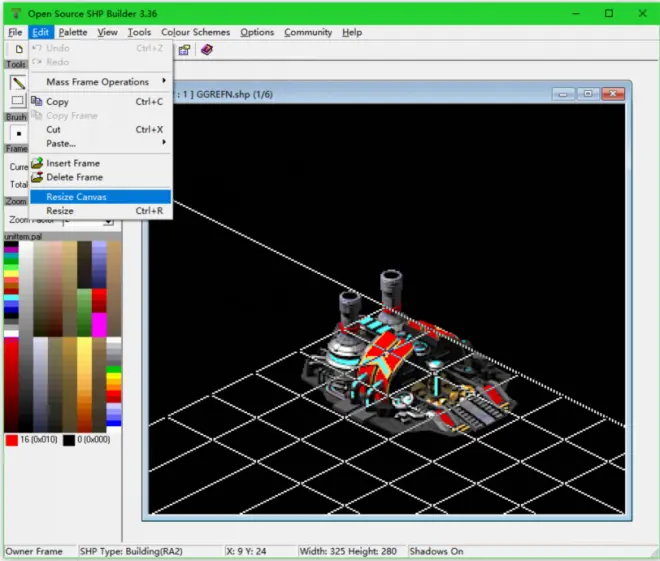The height and width of the screenshot is (561, 660).
Task: Click the application icon in the title bar
Action: pos(16,13)
